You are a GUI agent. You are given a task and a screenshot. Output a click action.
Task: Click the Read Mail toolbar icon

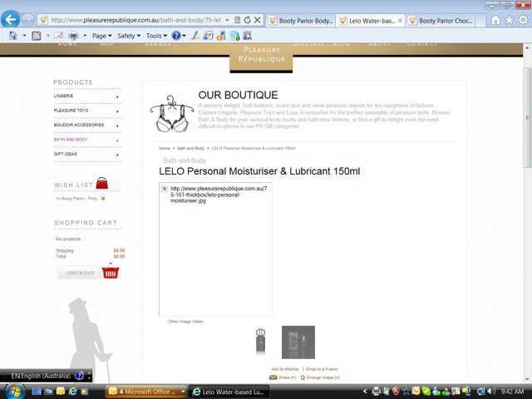[x=59, y=35]
